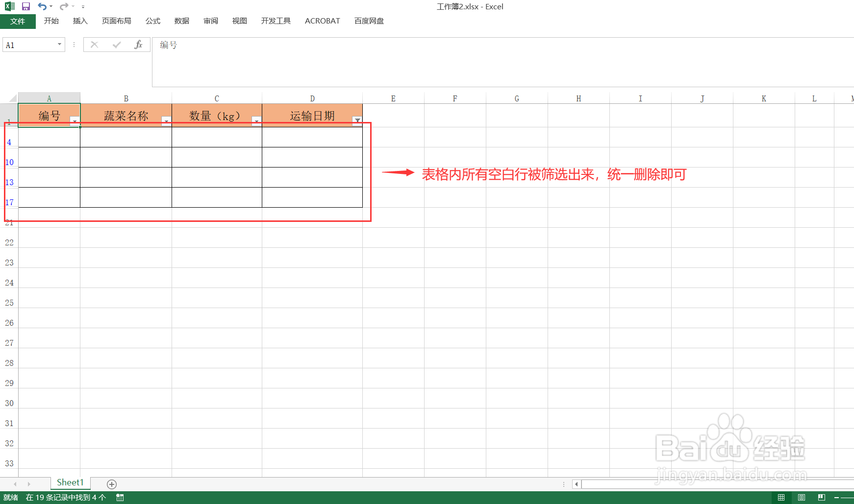This screenshot has height=504, width=854.
Task: Open the ACROBAT ribbon tab
Action: click(323, 21)
